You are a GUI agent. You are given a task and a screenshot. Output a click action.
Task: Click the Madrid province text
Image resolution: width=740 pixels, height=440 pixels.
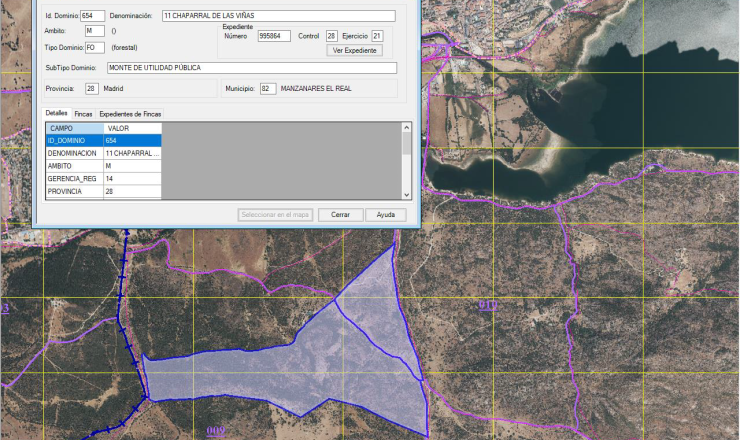[113, 88]
